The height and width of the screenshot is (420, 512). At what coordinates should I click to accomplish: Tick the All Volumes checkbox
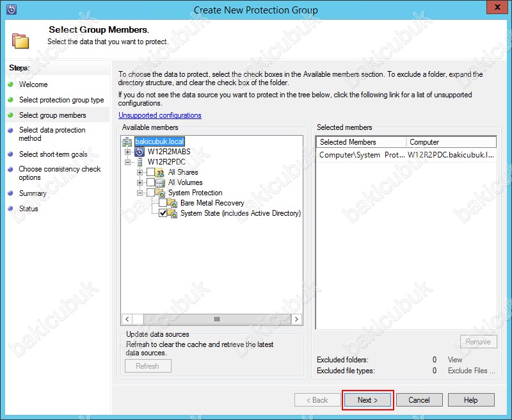(x=150, y=182)
